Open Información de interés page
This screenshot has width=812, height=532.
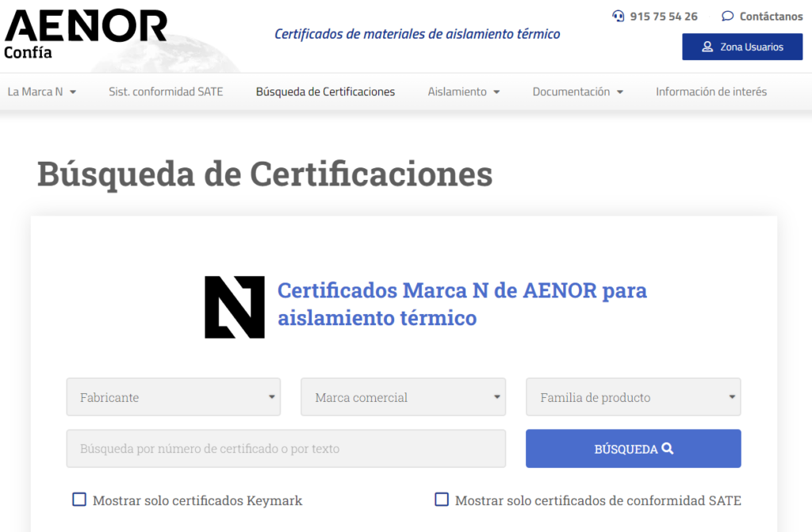coord(711,92)
